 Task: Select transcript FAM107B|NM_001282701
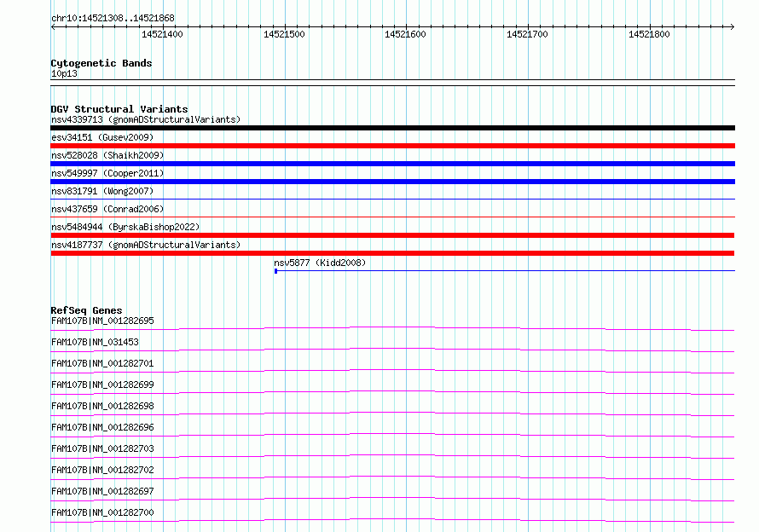coord(102,363)
